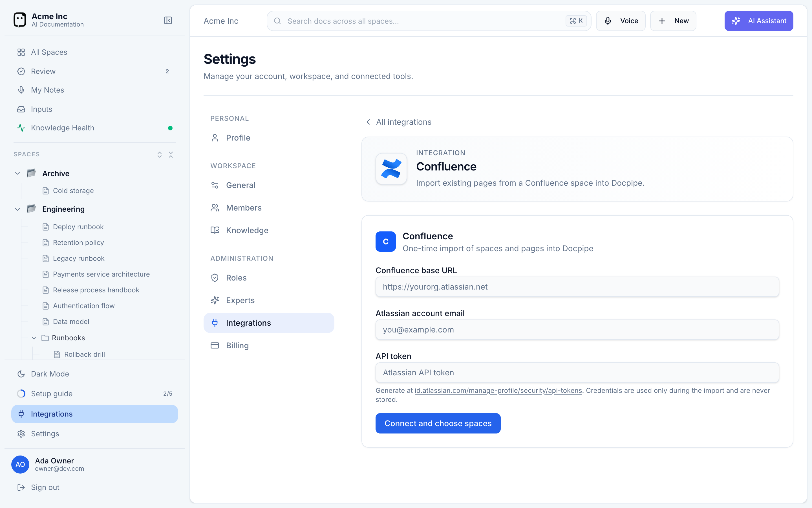Open Runbooks folder
The image size is (812, 508).
(x=63, y=338)
